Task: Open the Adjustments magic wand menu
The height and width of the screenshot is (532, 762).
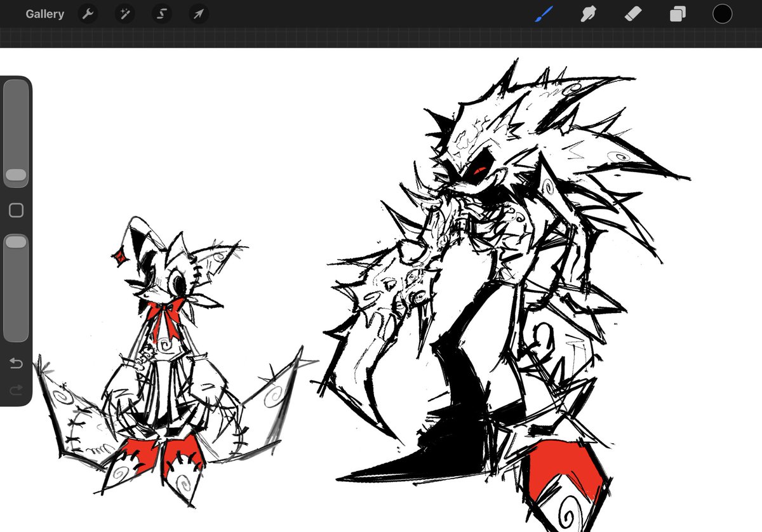Action: click(124, 14)
